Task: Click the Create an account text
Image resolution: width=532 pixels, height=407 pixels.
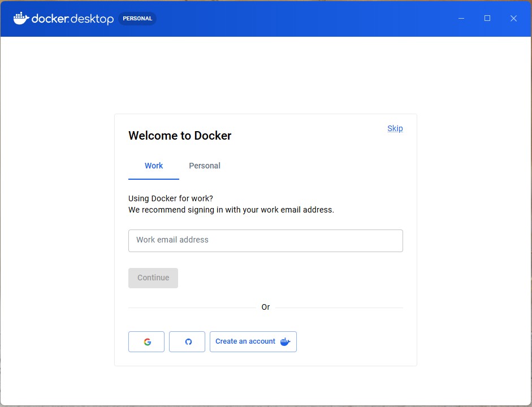Action: click(x=245, y=341)
